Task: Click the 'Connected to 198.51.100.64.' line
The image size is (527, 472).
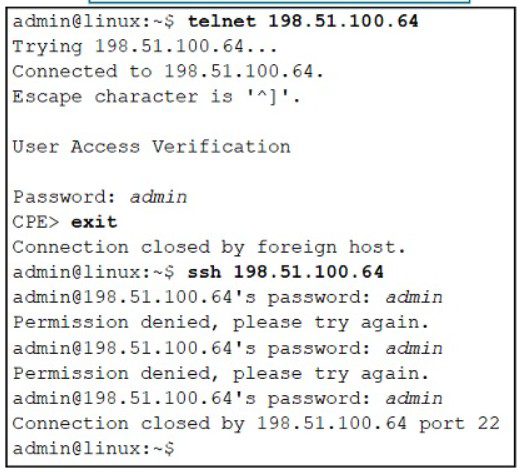Action: pos(168,72)
